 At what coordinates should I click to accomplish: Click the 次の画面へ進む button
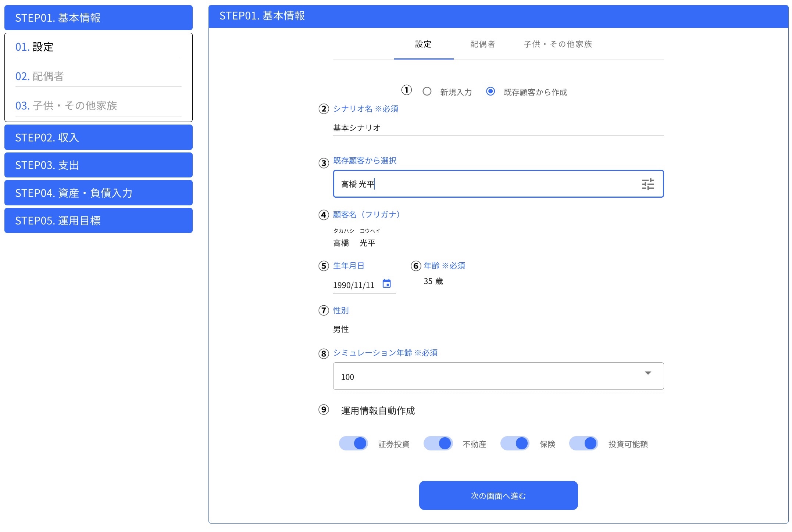pos(498,496)
